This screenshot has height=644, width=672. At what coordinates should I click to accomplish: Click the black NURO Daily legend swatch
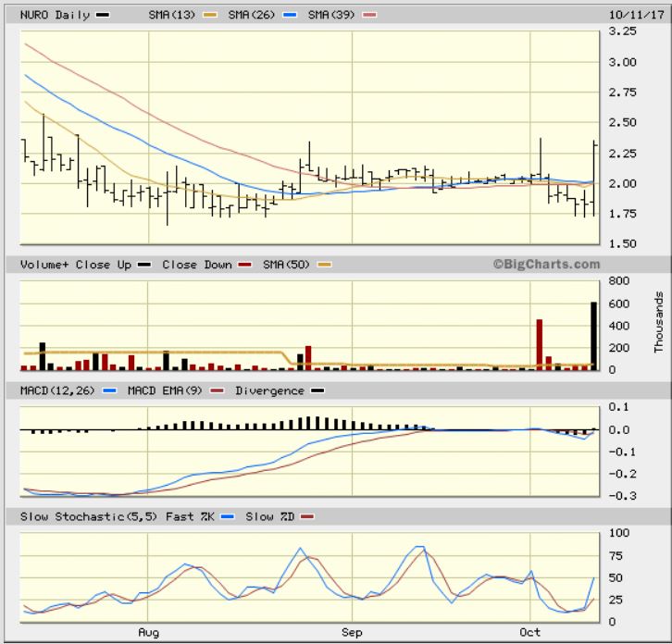[x=103, y=15]
